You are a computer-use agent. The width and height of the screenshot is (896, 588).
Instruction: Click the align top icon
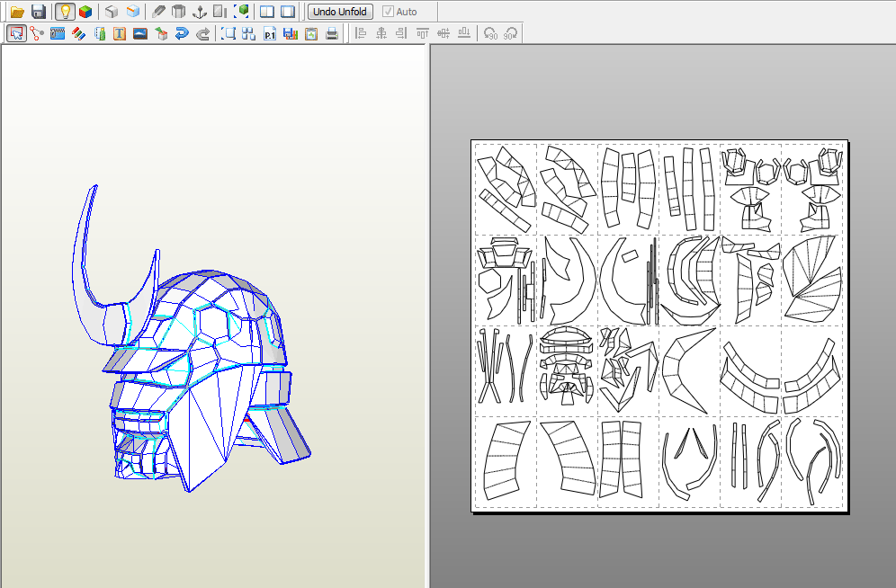(x=422, y=33)
